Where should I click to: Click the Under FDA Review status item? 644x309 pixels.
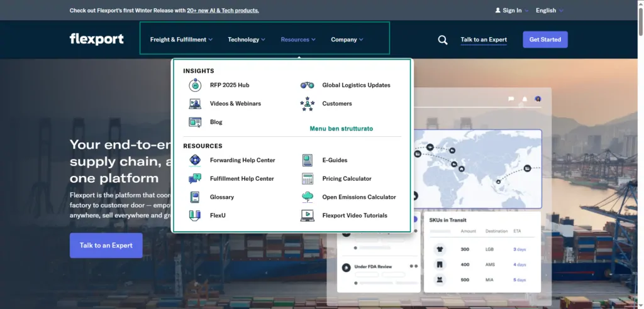click(x=373, y=267)
